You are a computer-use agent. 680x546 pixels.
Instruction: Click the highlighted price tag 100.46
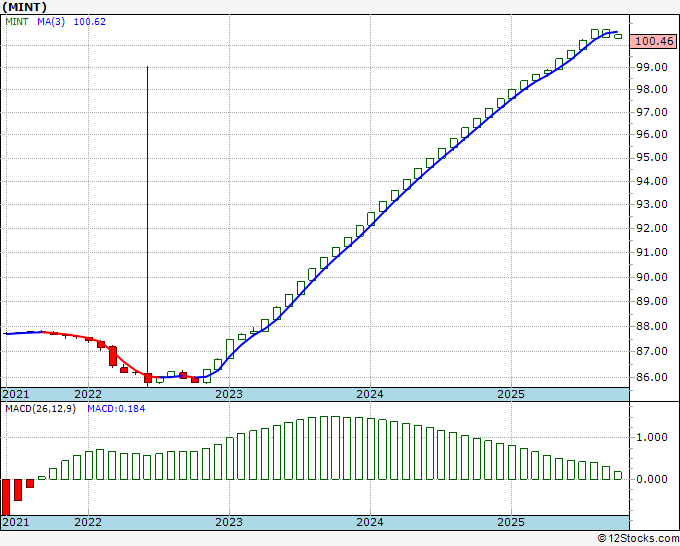[654, 41]
